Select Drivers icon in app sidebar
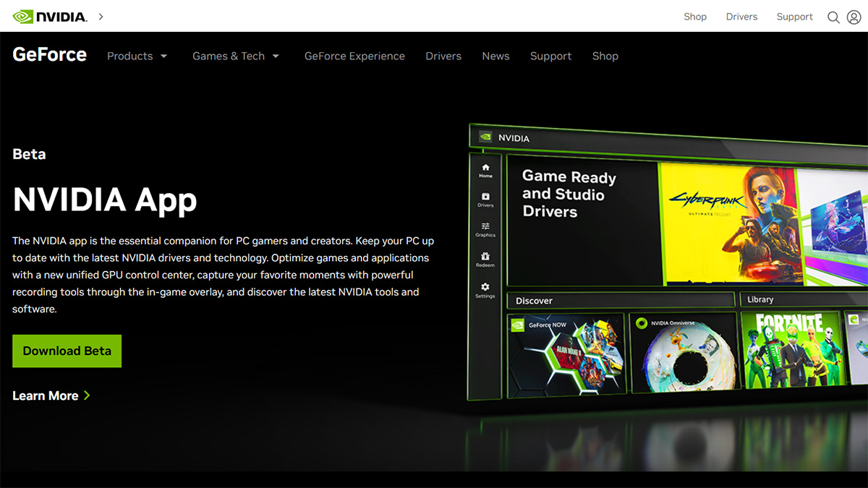 (485, 200)
